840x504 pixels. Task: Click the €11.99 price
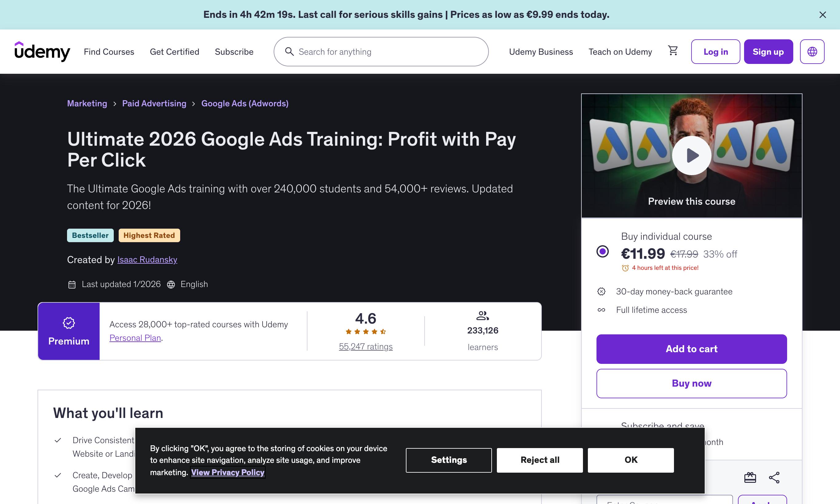[643, 254]
